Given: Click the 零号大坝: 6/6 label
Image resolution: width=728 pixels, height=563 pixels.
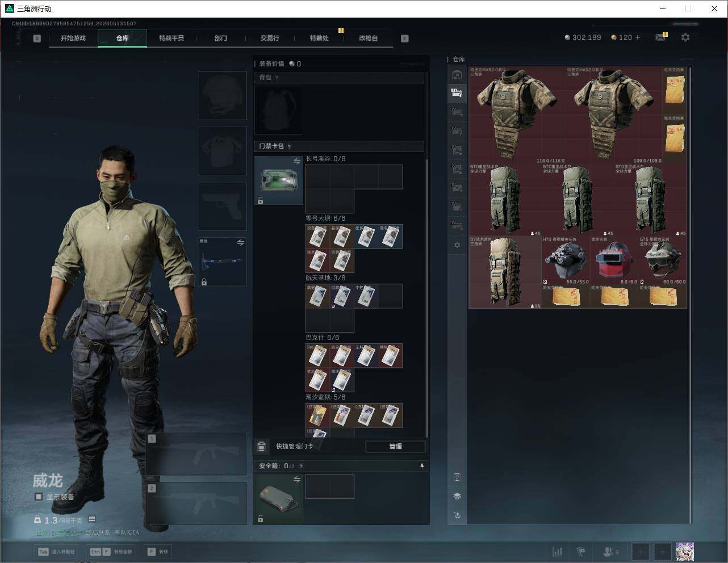Looking at the screenshot, I should click(x=325, y=219).
